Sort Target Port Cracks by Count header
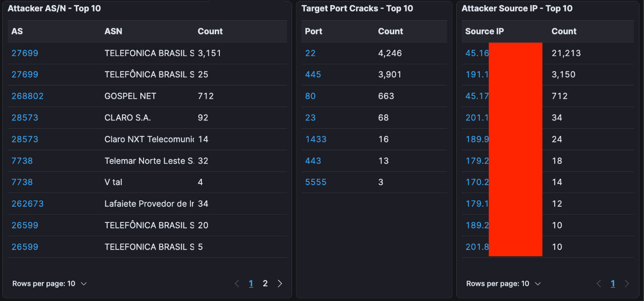The height and width of the screenshot is (301, 644). [391, 31]
